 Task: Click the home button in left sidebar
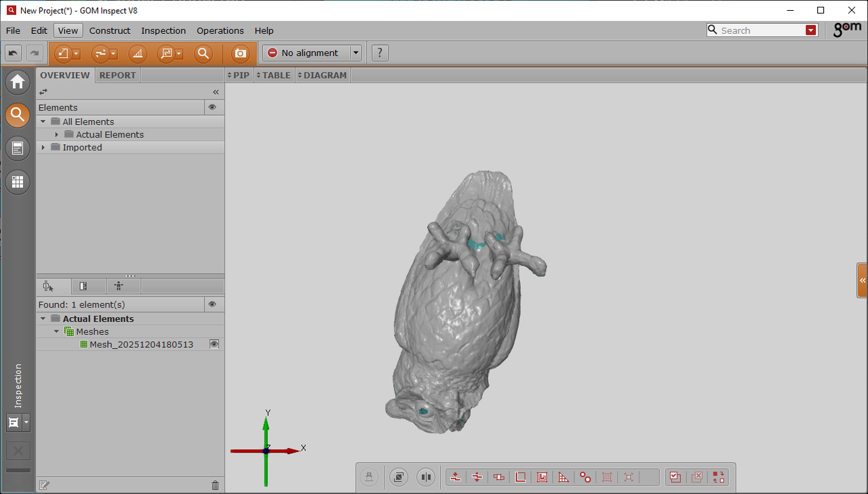pos(18,82)
